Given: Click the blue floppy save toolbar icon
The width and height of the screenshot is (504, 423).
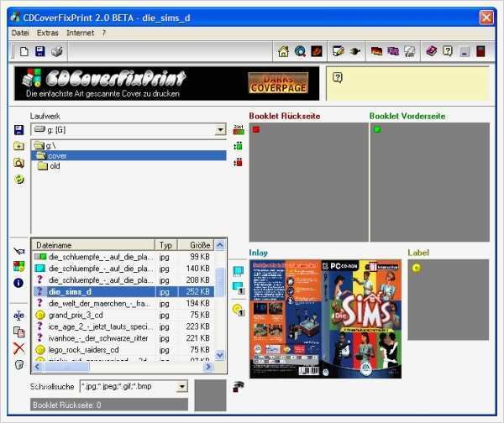Looking at the screenshot, I should point(39,51).
